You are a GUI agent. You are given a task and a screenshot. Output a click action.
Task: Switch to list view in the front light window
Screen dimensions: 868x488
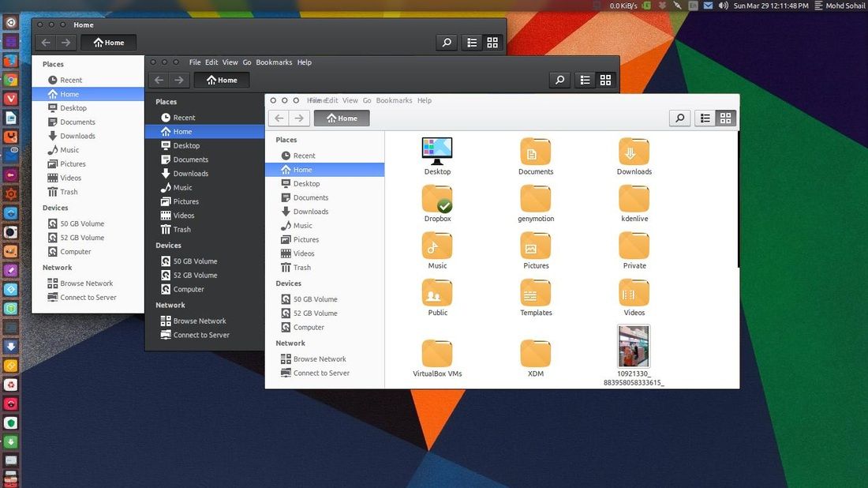click(x=705, y=118)
